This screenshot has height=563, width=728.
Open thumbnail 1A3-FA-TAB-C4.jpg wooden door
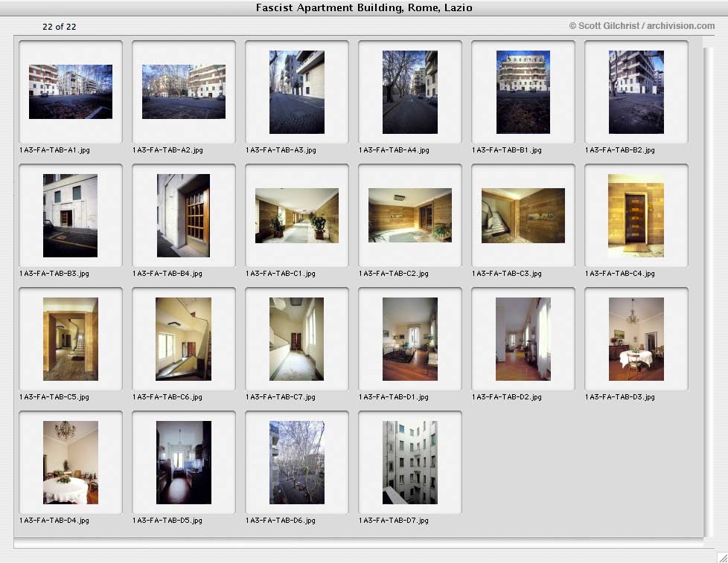point(636,216)
